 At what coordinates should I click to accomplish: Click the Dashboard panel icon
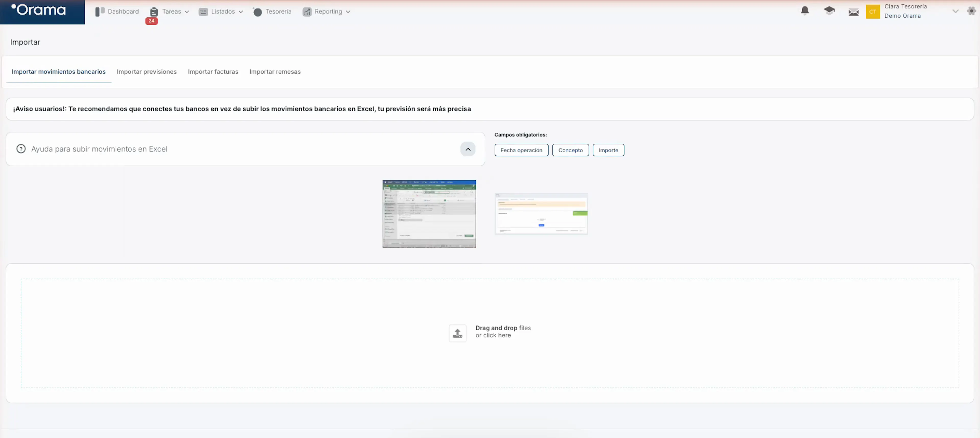tap(100, 12)
